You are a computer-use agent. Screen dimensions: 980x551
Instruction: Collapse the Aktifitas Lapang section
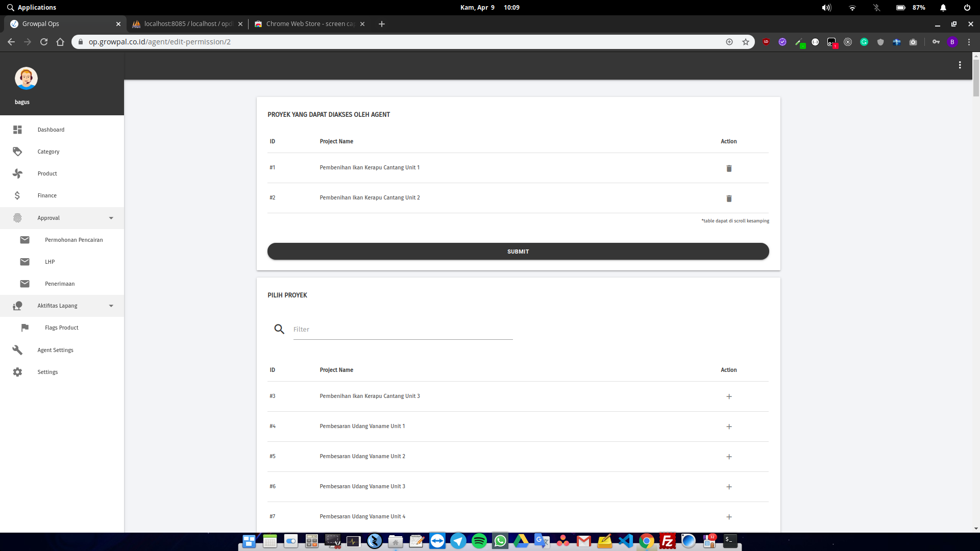point(111,306)
